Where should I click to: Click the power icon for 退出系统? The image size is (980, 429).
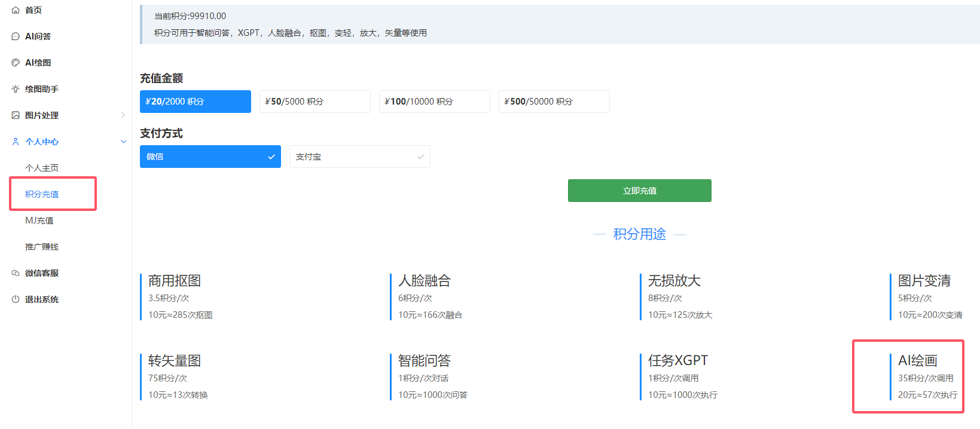(16, 299)
